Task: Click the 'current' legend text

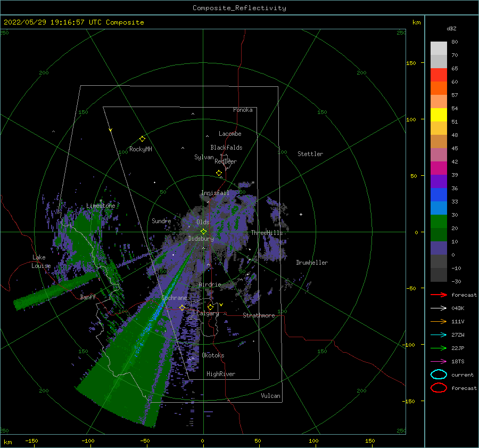Action: tap(463, 375)
